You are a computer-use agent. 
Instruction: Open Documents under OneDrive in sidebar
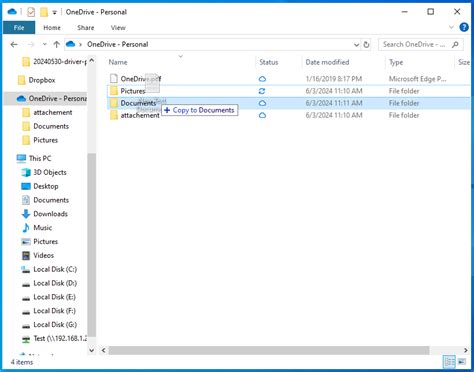pos(45,126)
